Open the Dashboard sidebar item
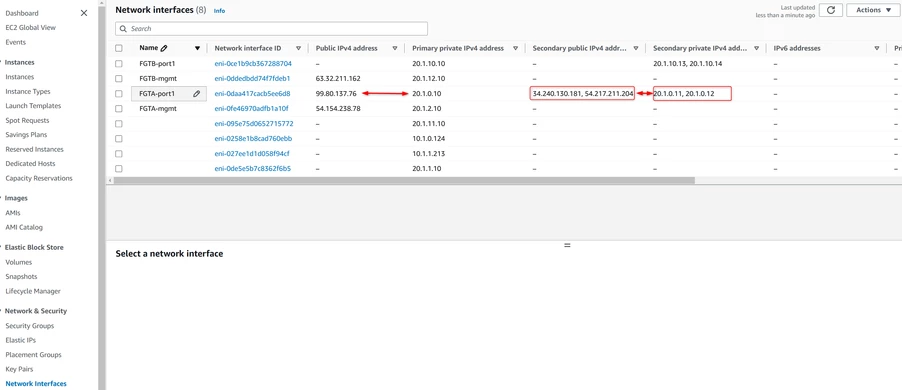The width and height of the screenshot is (902, 390). (x=22, y=13)
